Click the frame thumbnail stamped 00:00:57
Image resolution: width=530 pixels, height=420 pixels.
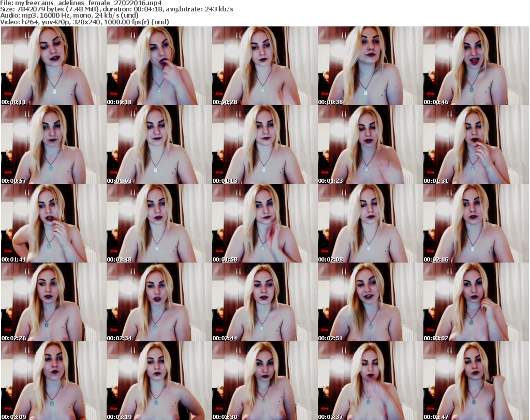53,144
